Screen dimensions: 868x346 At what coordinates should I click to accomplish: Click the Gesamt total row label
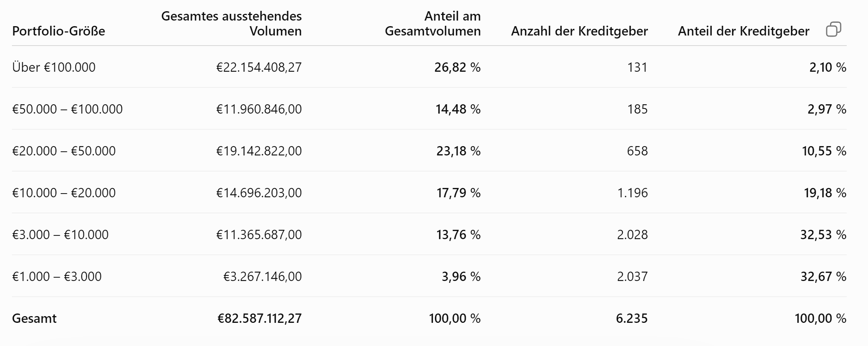pyautogui.click(x=34, y=318)
